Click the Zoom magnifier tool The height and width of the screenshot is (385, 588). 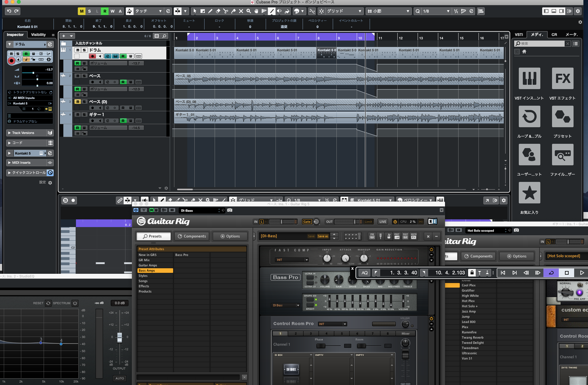pyautogui.click(x=249, y=11)
